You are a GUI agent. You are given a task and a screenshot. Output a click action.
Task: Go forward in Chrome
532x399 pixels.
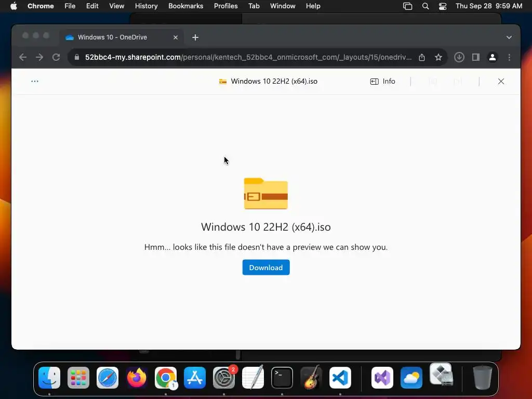click(x=39, y=57)
